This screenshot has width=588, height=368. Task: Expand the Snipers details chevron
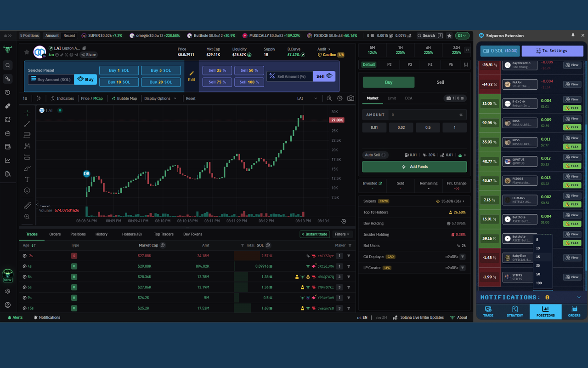[x=464, y=201]
